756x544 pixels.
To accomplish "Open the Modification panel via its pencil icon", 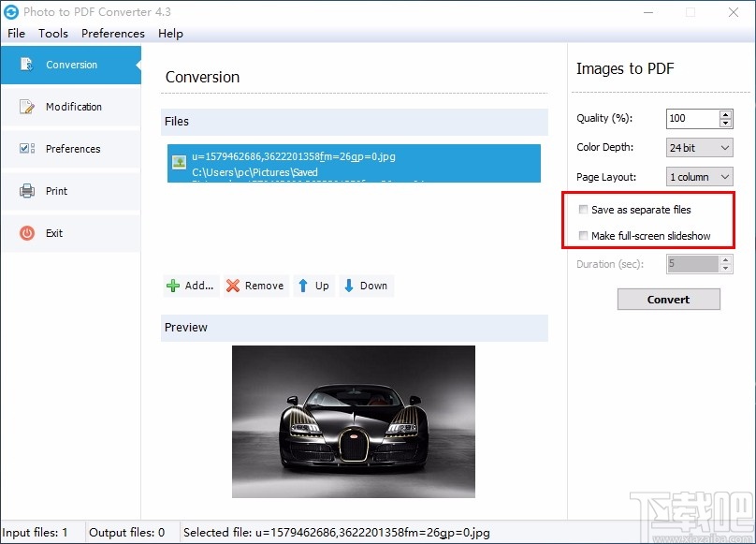I will tap(26, 107).
